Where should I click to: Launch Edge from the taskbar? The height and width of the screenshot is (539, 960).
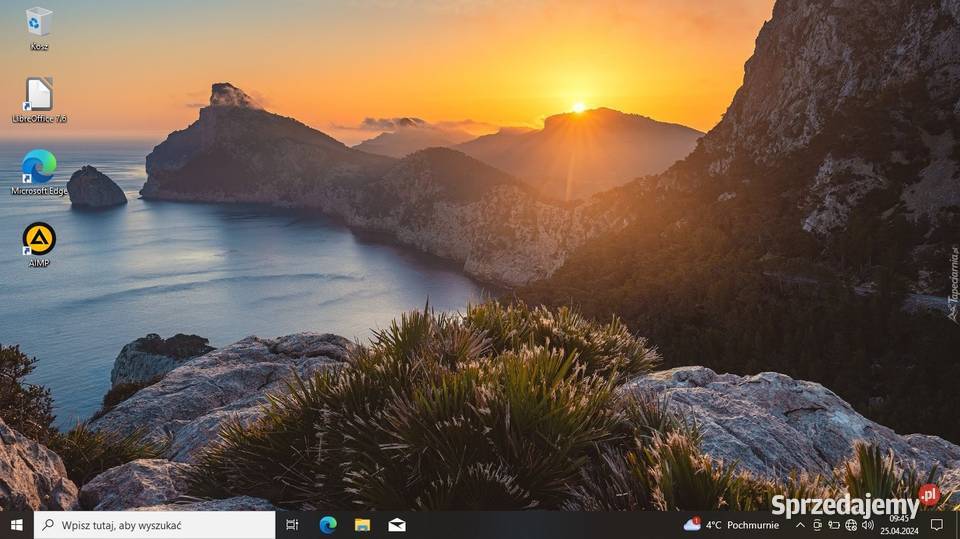328,525
